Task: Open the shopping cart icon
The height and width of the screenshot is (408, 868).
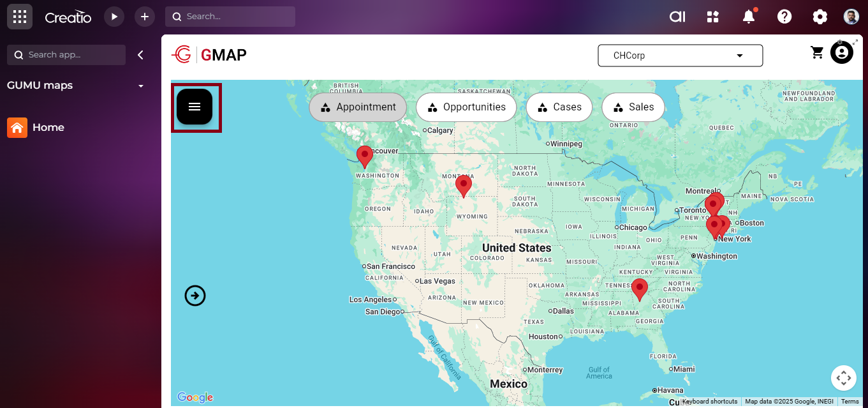Action: 817,52
